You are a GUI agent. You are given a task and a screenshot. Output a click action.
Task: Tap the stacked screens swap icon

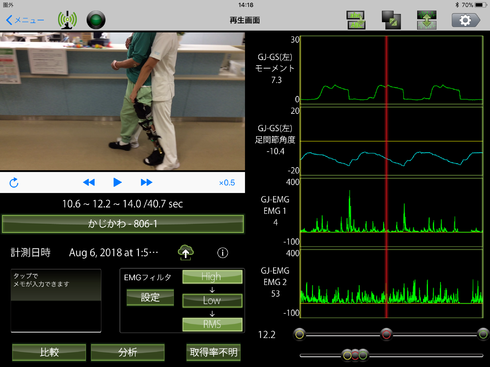point(356,20)
